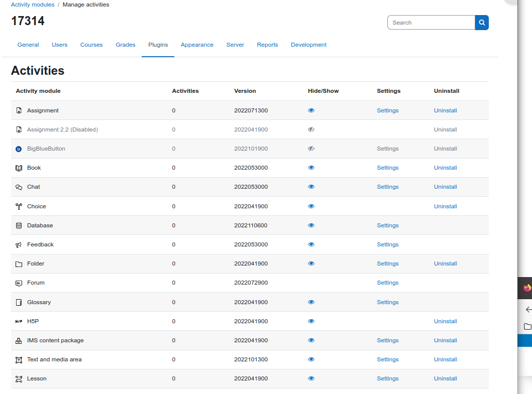Uninstall Text and media area

point(445,359)
